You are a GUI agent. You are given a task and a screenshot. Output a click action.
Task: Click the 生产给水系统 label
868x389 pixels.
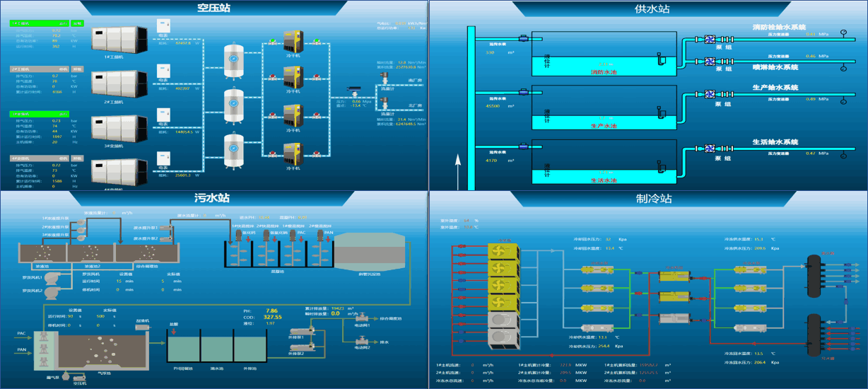[x=775, y=88]
